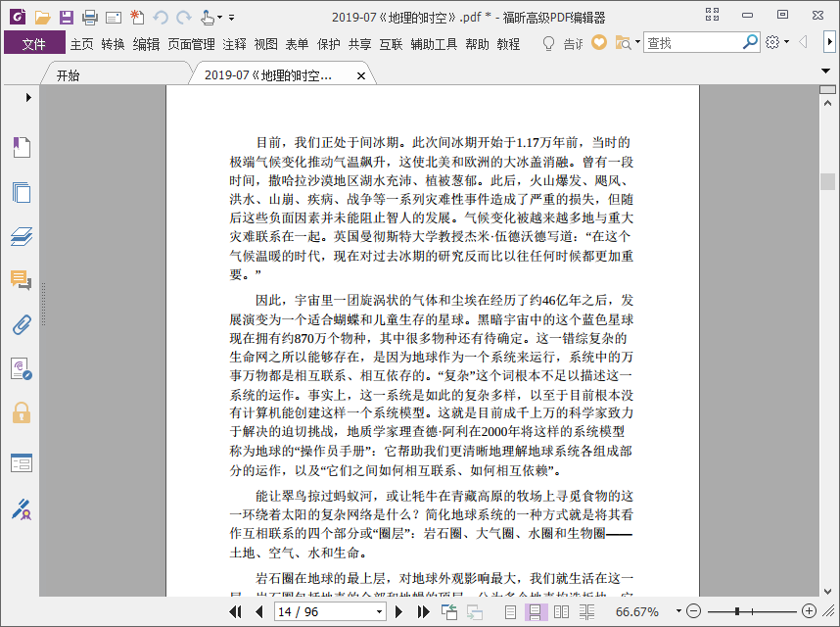Create a new PDF with the star page icon
The height and width of the screenshot is (627, 840).
(x=137, y=18)
